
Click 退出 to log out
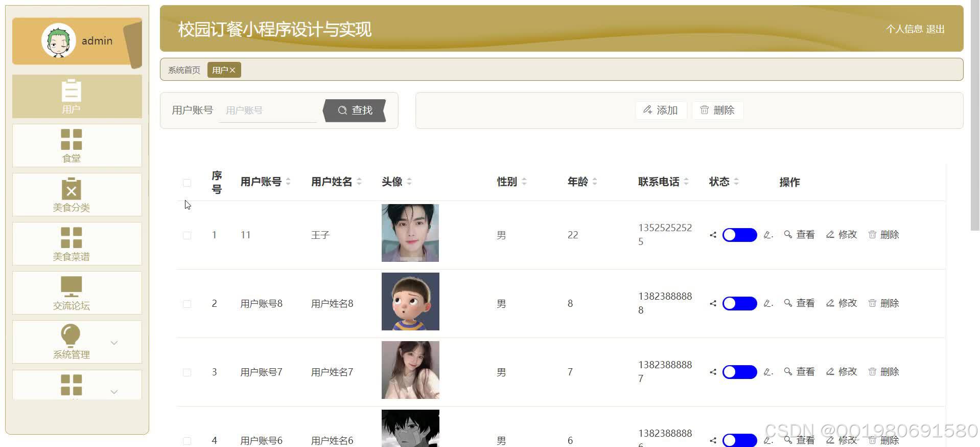click(935, 29)
